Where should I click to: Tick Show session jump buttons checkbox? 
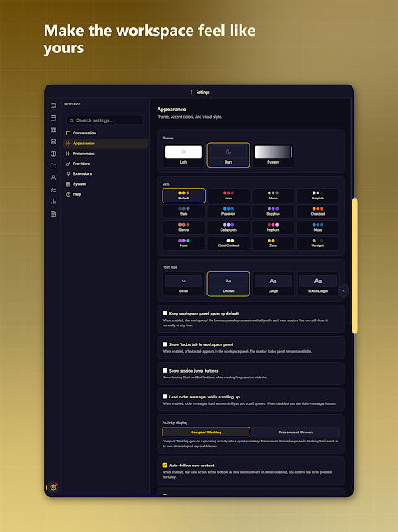pyautogui.click(x=164, y=370)
